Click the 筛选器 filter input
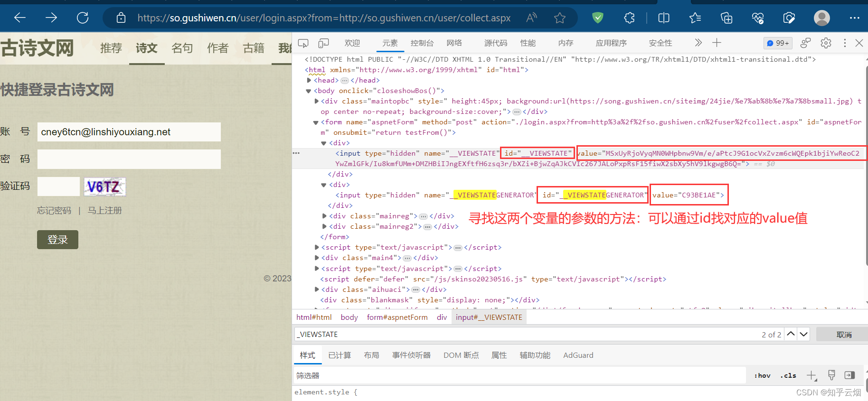 pyautogui.click(x=520, y=375)
